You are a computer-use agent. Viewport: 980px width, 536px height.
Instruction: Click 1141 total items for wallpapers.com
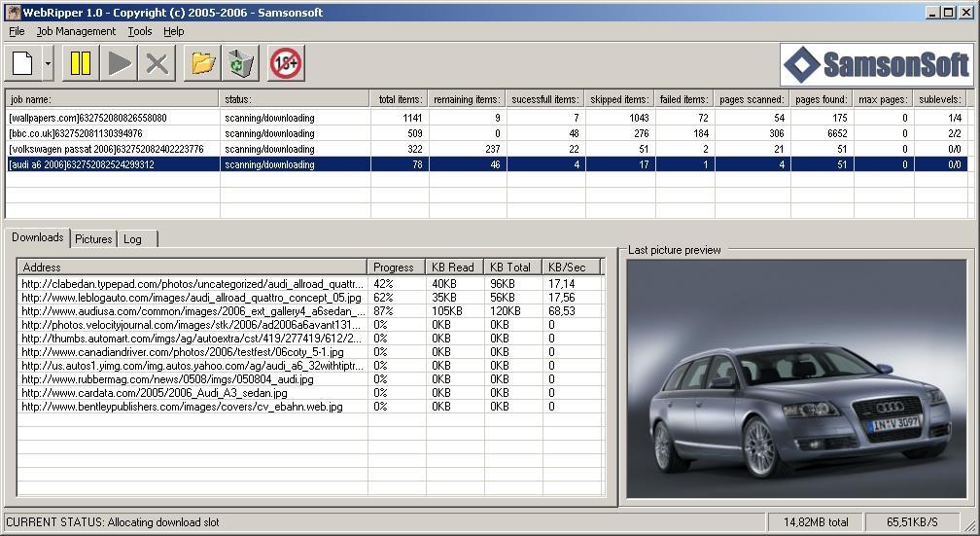[412, 118]
